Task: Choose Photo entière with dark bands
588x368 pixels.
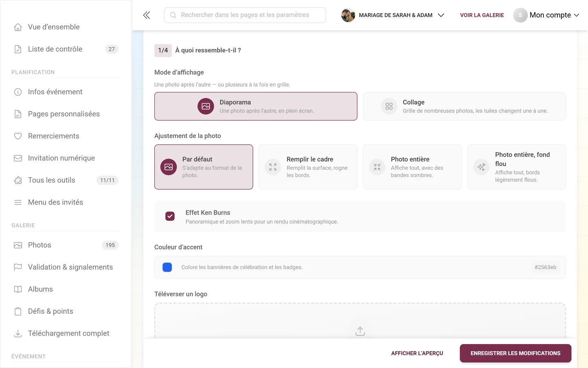Action: click(412, 167)
